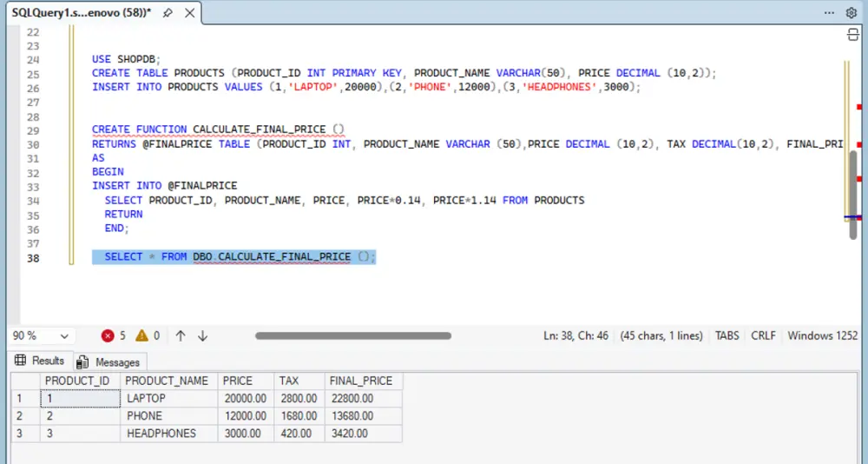
Task: Click the (45 chars, 1 lines) status
Action: 661,335
